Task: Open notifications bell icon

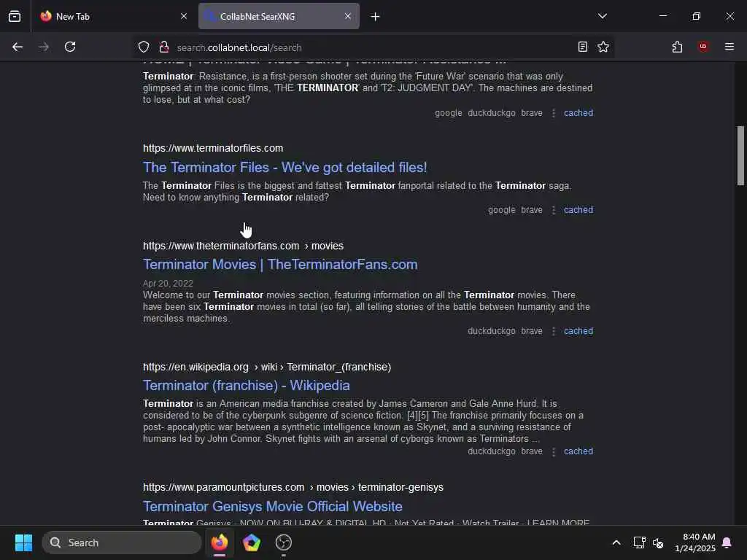Action: pos(727,542)
